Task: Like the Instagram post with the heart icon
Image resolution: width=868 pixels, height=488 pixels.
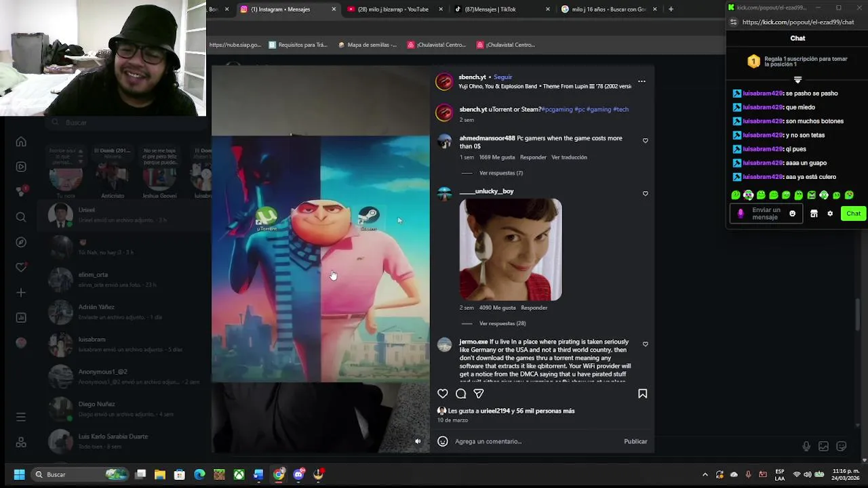Action: 442,394
